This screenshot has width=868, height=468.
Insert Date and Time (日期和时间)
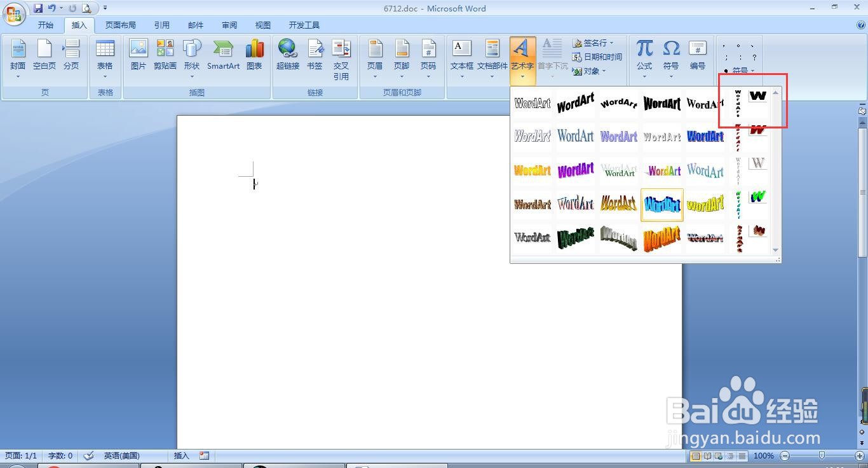[x=597, y=57]
